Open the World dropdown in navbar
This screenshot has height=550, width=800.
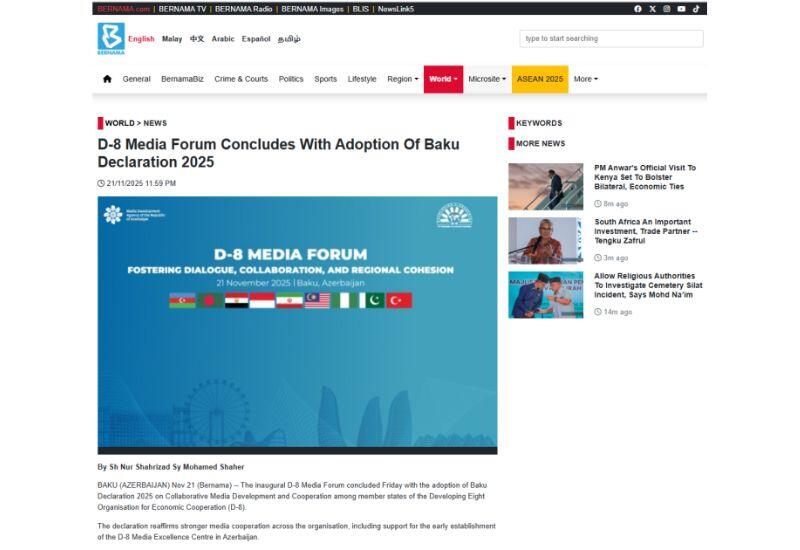[443, 79]
